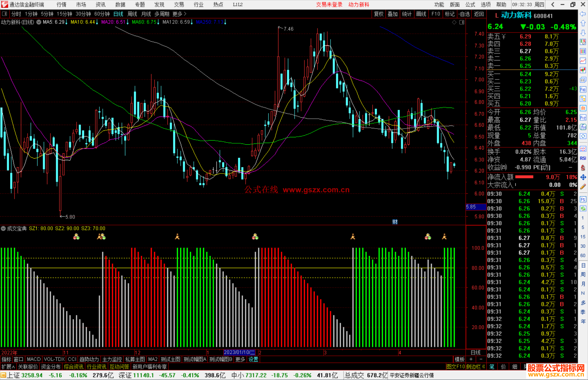Click the RSI indicator sidebar icon
The height and width of the screenshot is (380, 588).
[x=583, y=158]
